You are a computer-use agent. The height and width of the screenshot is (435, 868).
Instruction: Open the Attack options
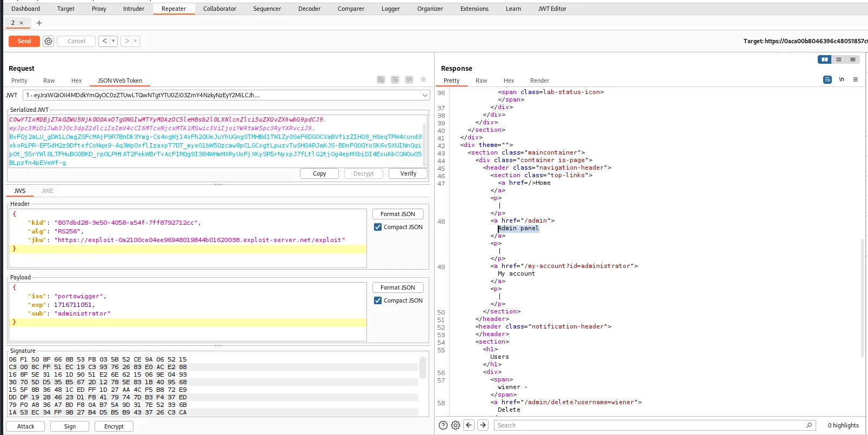coord(25,426)
